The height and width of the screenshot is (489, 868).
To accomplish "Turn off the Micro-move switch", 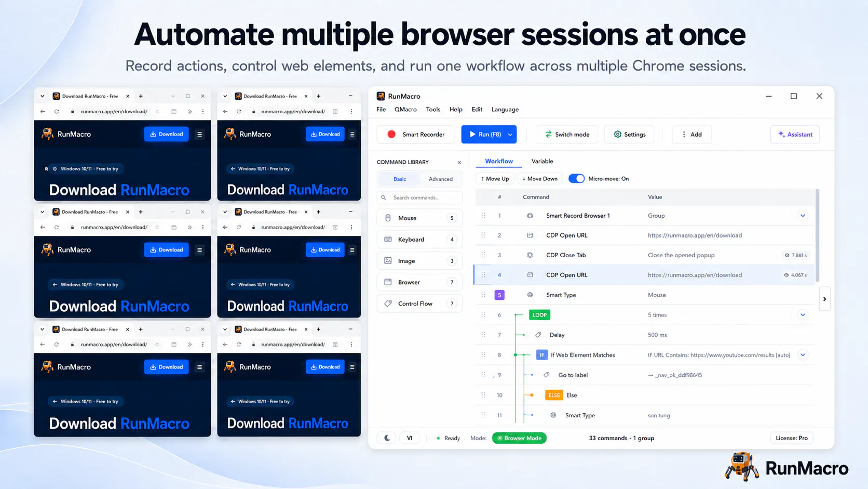I will click(577, 179).
